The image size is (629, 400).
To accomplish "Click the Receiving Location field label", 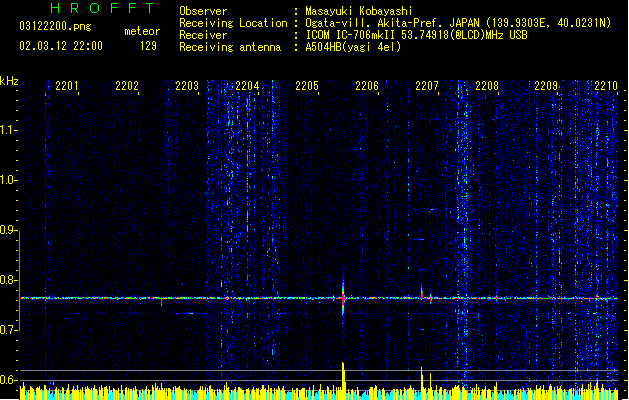I will (x=233, y=23).
